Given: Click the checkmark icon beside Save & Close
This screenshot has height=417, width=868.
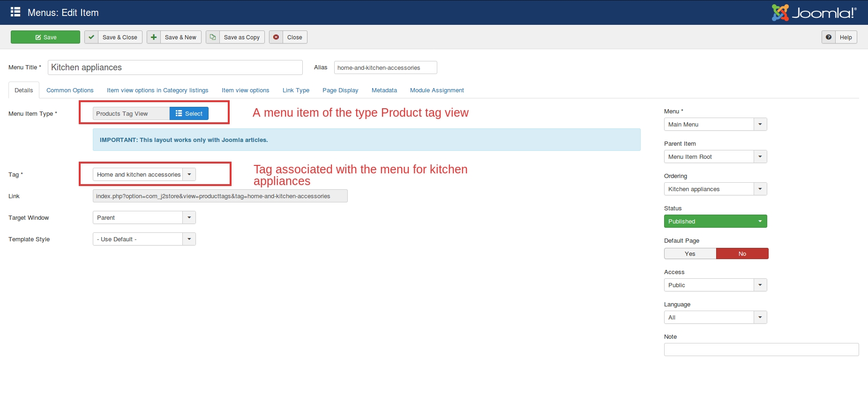Looking at the screenshot, I should coord(91,37).
